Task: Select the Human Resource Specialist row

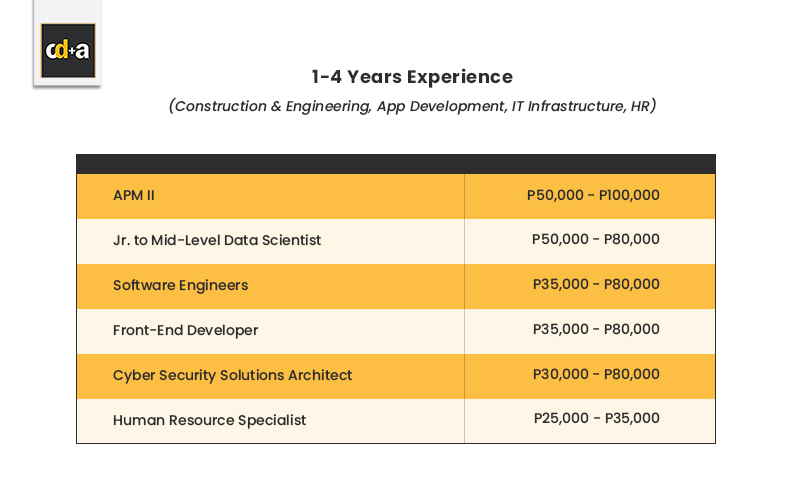Action: (x=209, y=420)
